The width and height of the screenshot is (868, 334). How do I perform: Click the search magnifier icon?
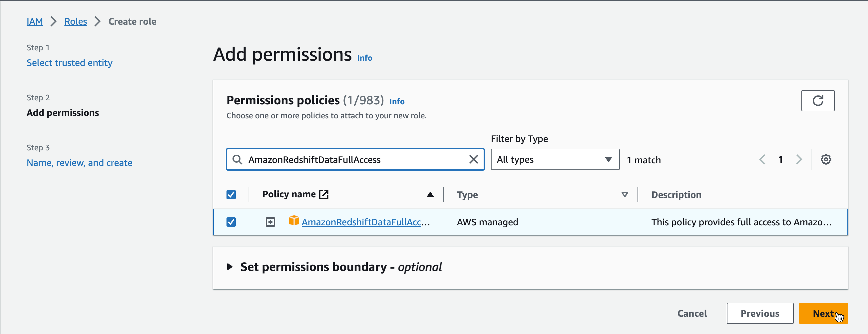(237, 159)
